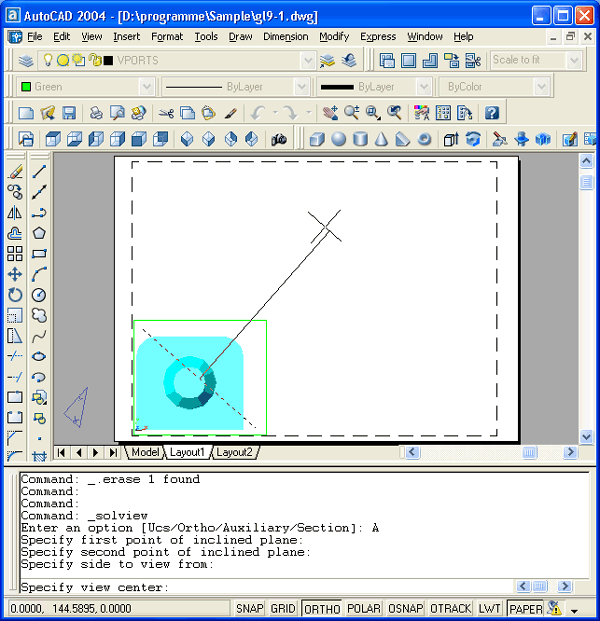Select the Sphere solid tool
600x621 pixels.
(339, 139)
